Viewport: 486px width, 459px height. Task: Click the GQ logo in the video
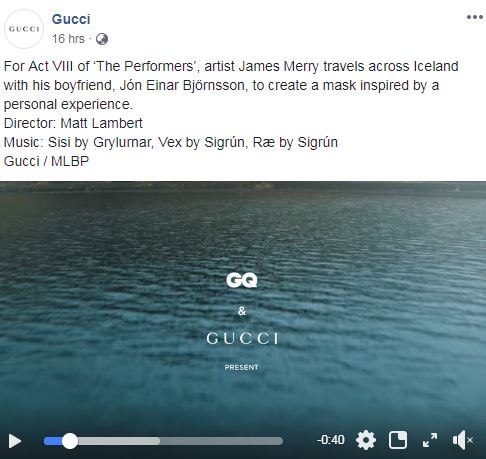[x=242, y=280]
